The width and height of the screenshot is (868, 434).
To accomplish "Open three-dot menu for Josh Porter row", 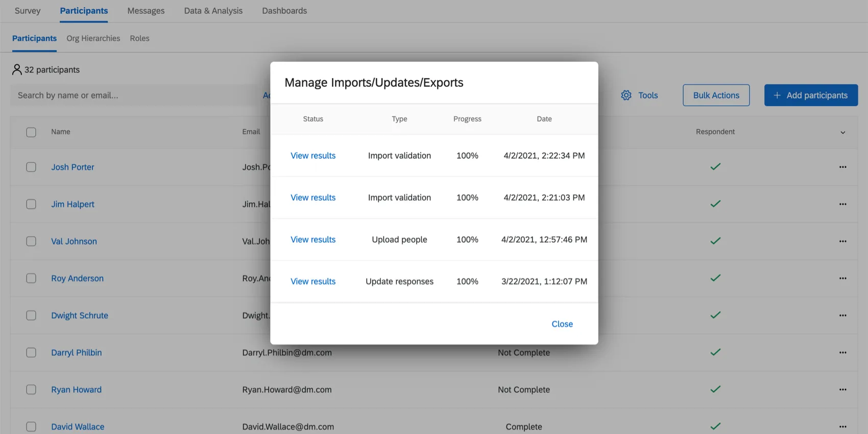I will click(842, 167).
